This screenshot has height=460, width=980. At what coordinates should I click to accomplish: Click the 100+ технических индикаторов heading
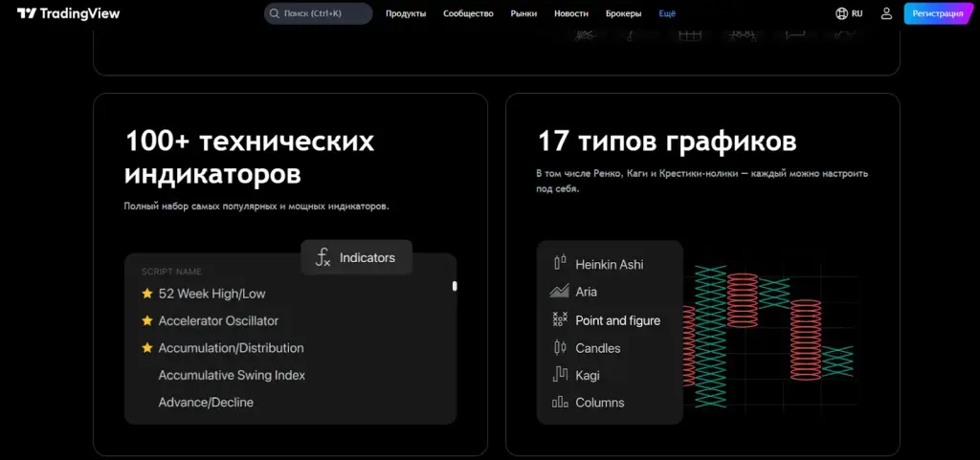pos(250,159)
